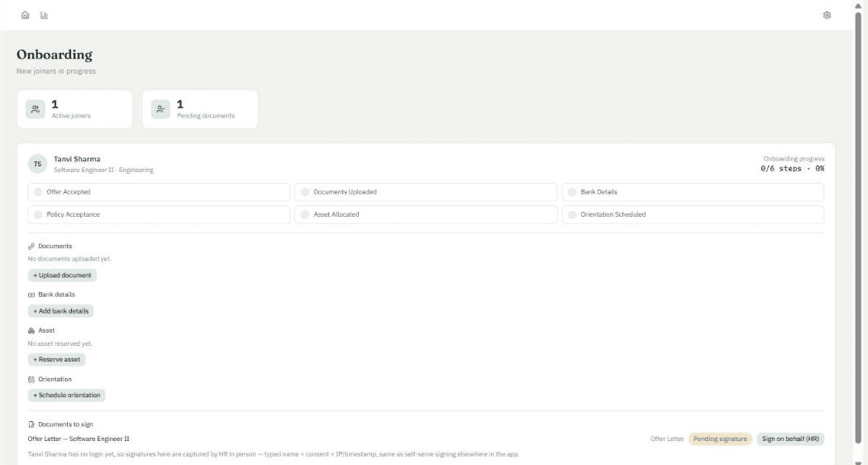Click the 'Offer Letter' type label
Image resolution: width=868 pixels, height=465 pixels.
[667, 439]
